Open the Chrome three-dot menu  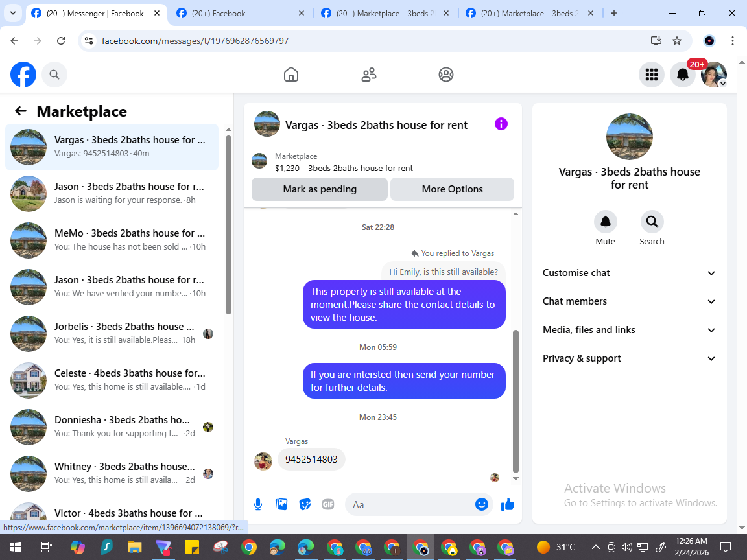[x=733, y=41]
